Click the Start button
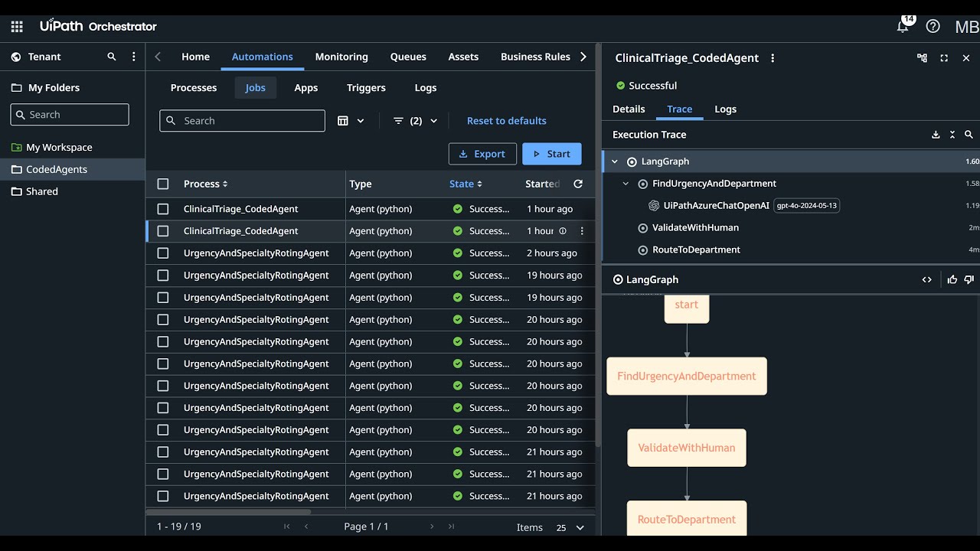 pos(552,154)
